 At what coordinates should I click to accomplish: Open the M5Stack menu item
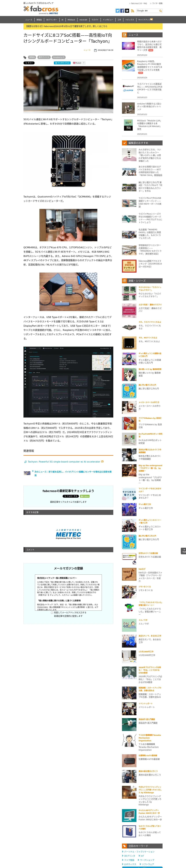pos(71,20)
